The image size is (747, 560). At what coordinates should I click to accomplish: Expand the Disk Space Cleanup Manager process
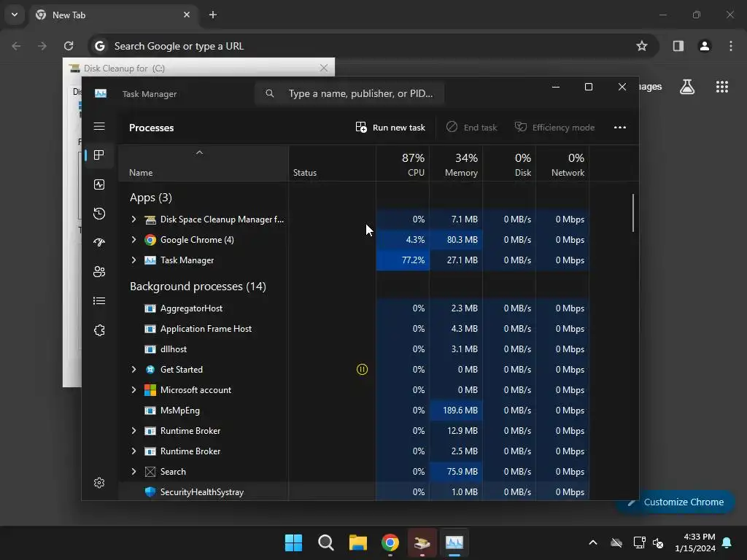point(133,219)
